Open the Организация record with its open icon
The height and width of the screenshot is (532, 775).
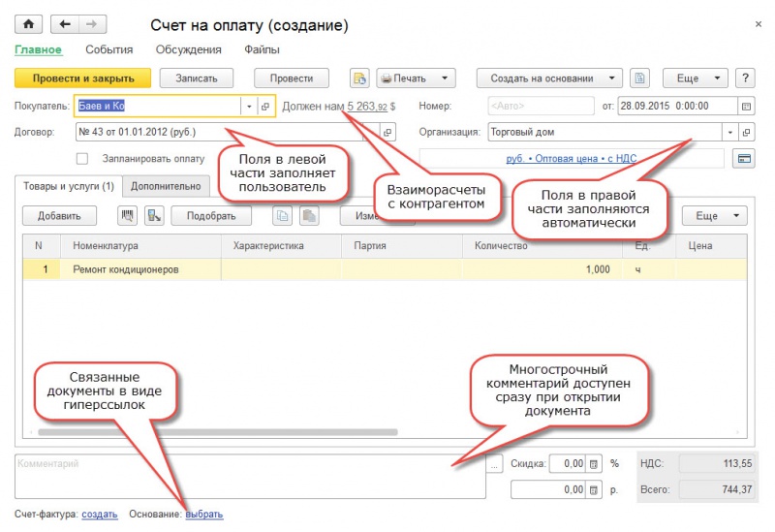point(746,132)
